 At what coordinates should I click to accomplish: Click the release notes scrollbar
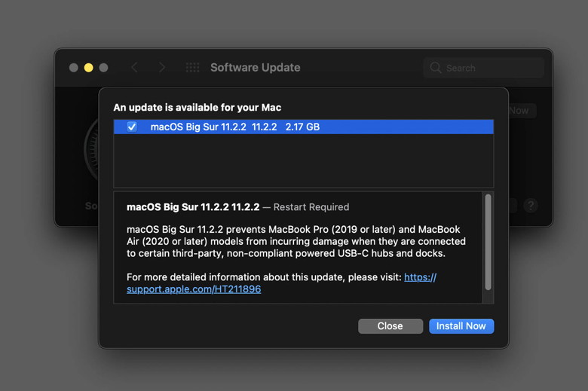click(488, 241)
